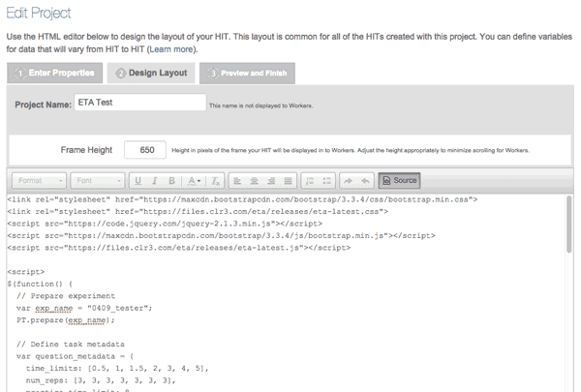Toggle bold formatting in editor toolbar
581x392 pixels.
[171, 181]
